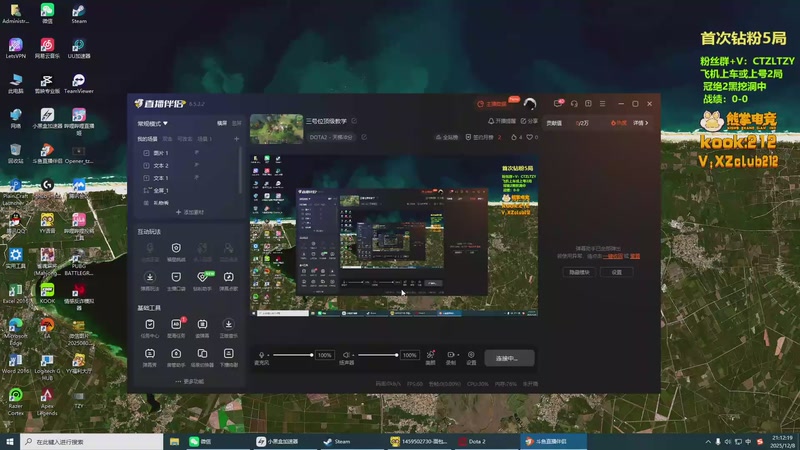This screenshot has height=450, width=800.
Task: Launch the Steam desktop icon
Action: click(79, 13)
